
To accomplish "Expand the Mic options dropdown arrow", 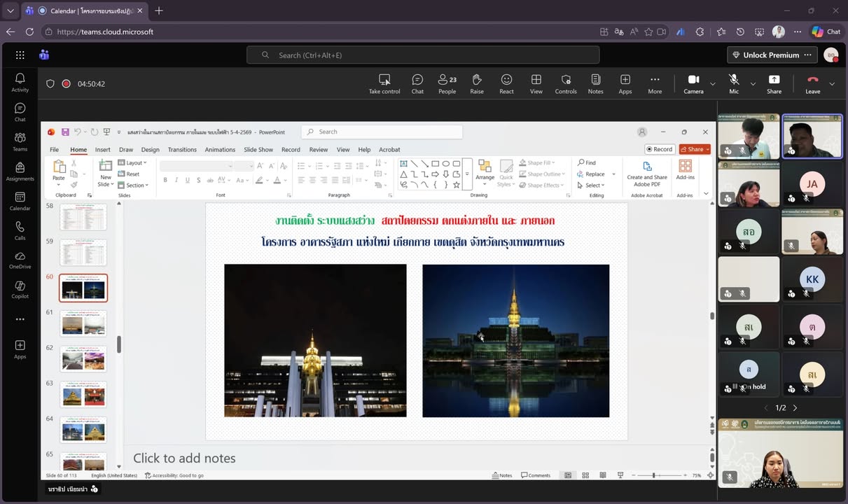I will click(753, 84).
